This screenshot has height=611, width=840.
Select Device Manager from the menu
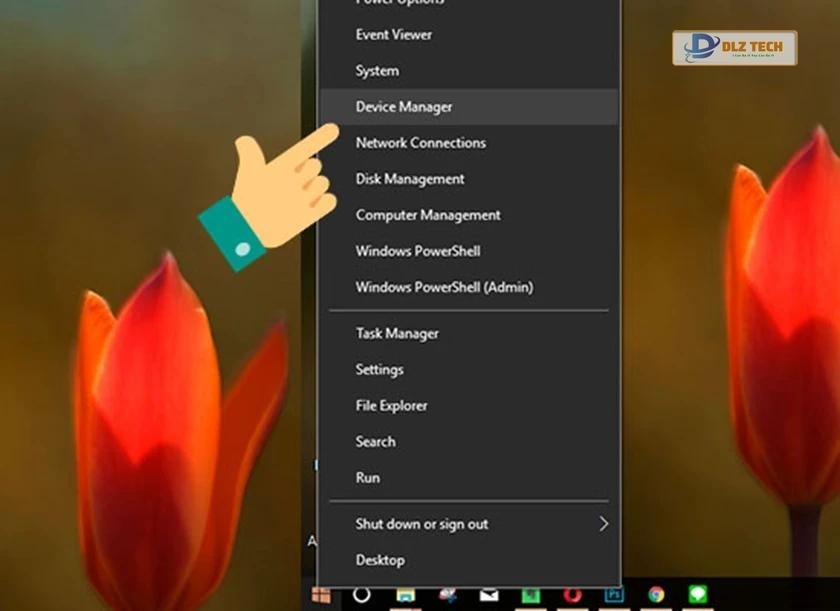404,107
